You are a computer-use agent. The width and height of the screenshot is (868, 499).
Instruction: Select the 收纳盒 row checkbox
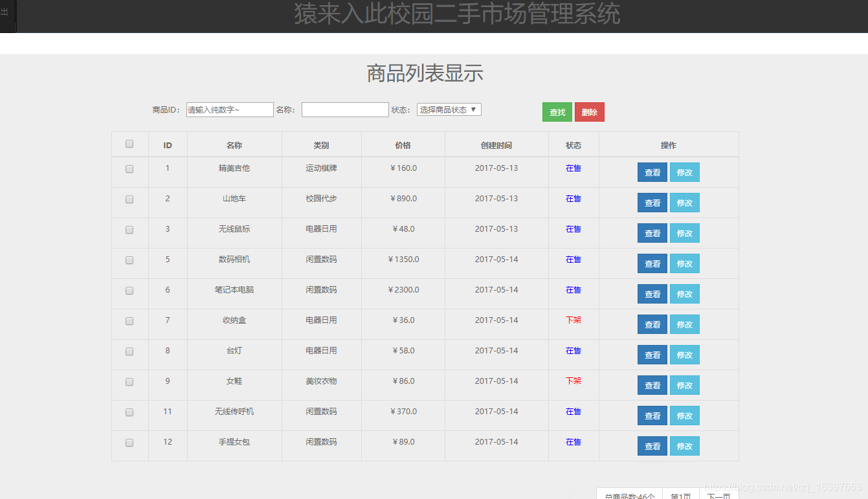[129, 321]
